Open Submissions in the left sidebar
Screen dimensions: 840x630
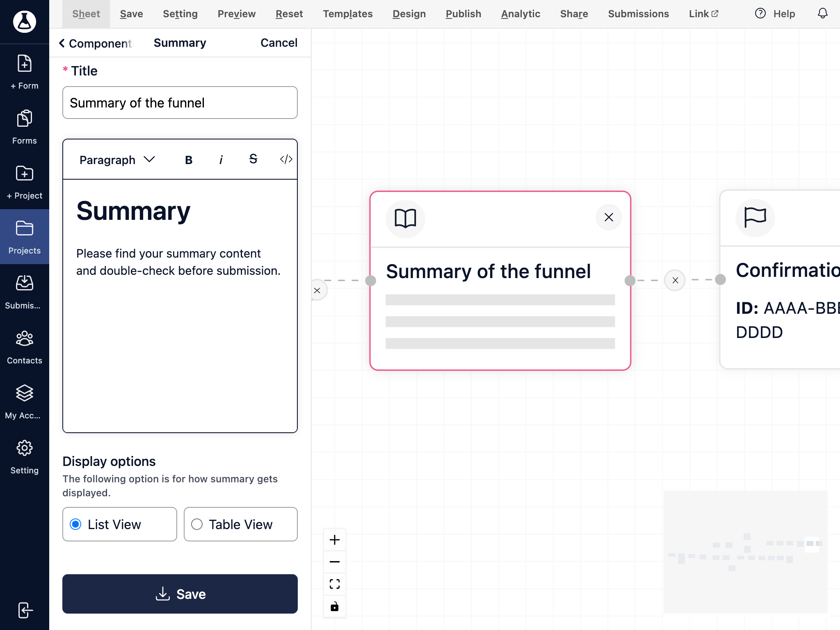(25, 292)
